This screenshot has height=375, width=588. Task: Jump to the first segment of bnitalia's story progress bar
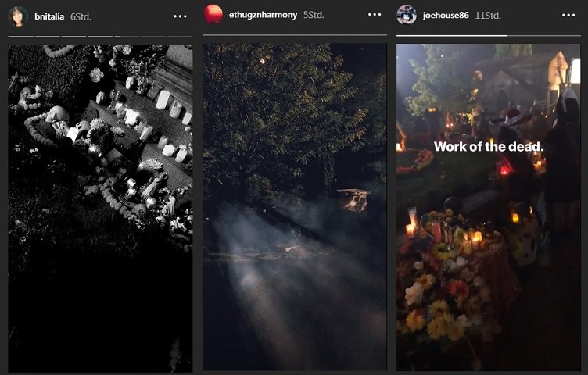tap(21, 37)
